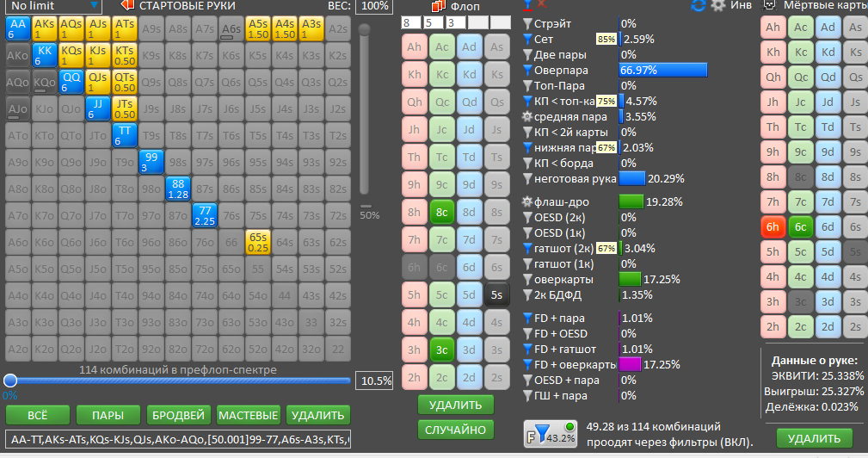This screenshot has height=458, width=868.
Task: Select the A5s hand cell weighted 1.50
Action: pos(258,28)
